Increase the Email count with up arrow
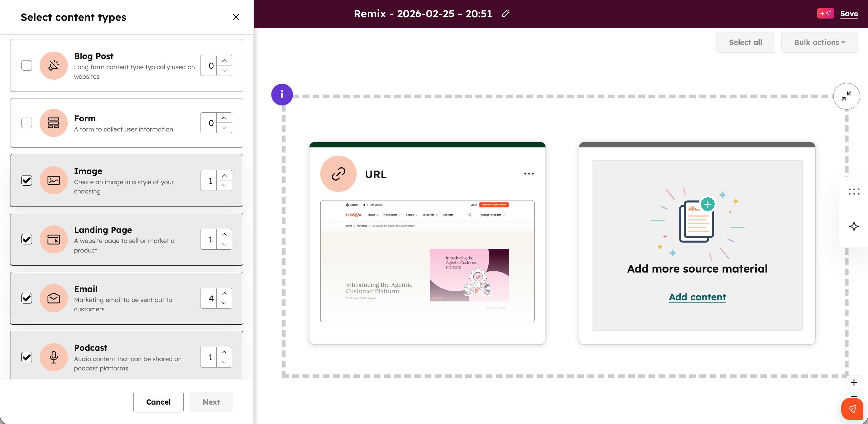 point(224,293)
